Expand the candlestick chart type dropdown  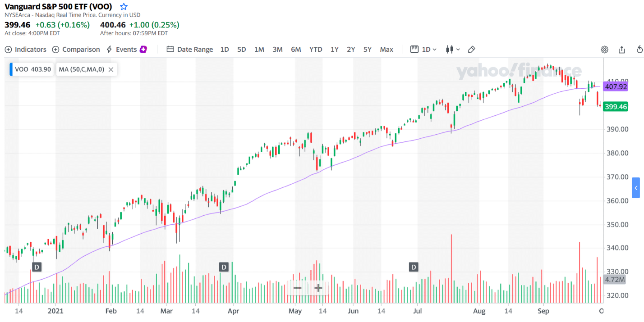[453, 49]
